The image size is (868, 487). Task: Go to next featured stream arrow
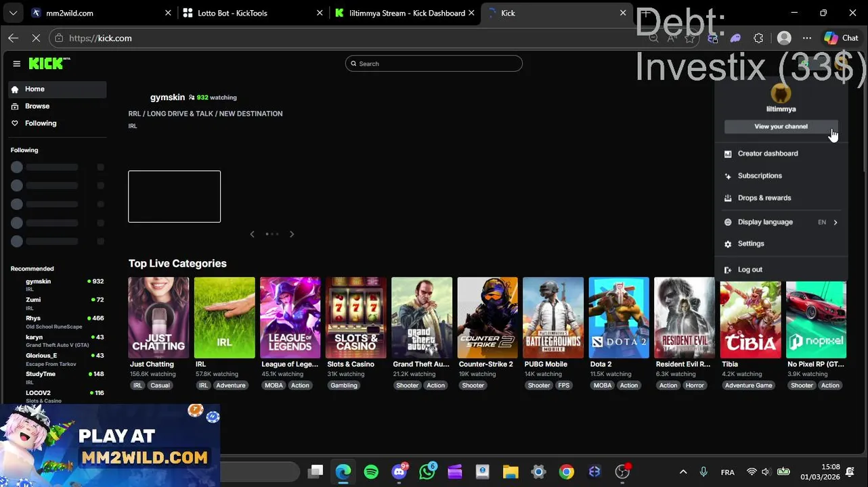(292, 234)
